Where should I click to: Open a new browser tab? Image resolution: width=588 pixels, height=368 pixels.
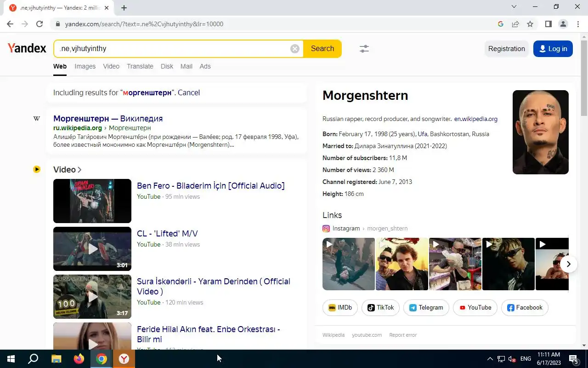point(124,8)
